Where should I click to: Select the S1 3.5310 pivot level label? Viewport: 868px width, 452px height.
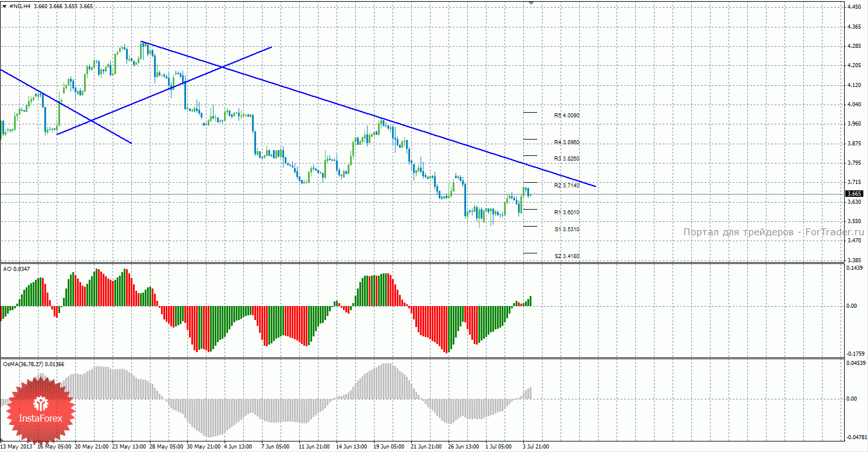pyautogui.click(x=566, y=230)
